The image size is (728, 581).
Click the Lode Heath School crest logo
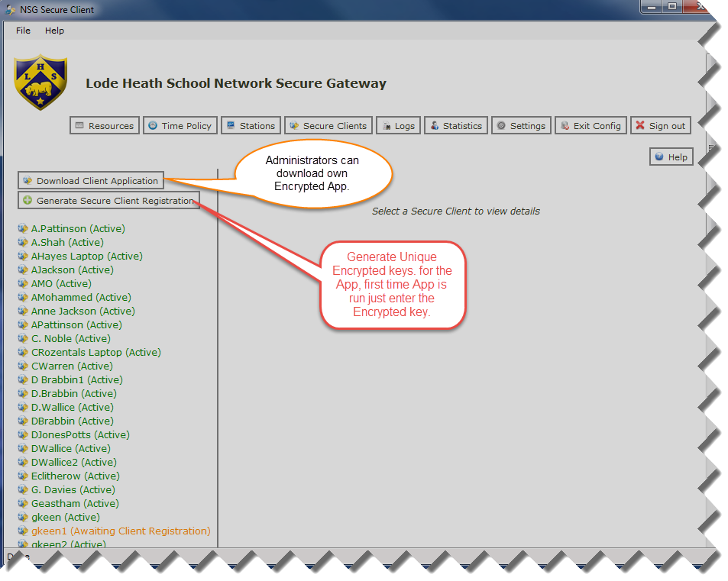tap(40, 82)
